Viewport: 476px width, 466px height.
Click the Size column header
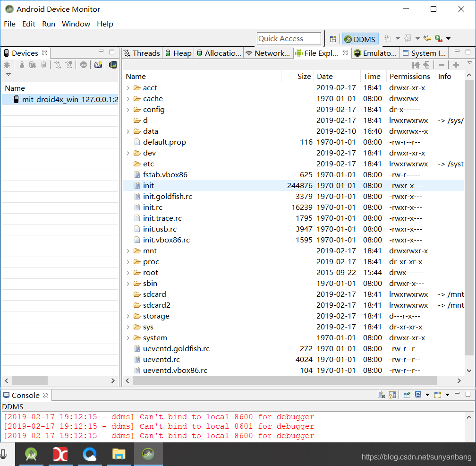[x=297, y=77]
